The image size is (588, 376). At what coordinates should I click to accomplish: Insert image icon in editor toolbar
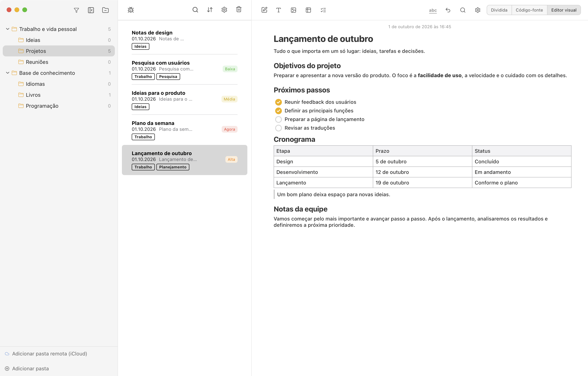point(293,10)
